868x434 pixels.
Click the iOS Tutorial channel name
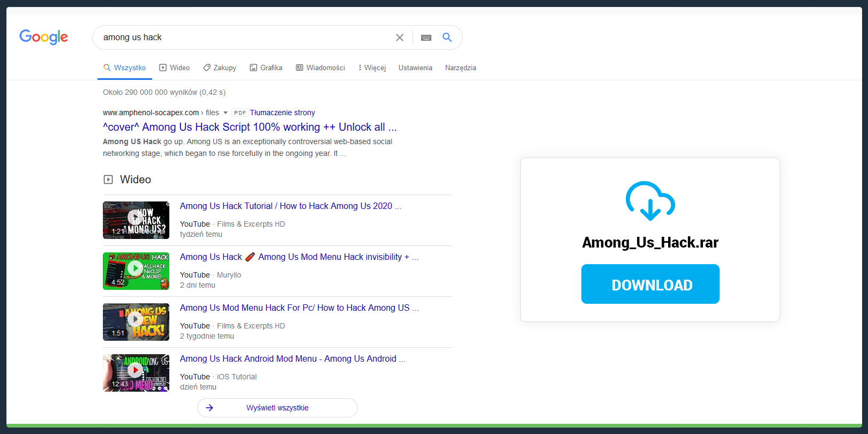tap(237, 377)
